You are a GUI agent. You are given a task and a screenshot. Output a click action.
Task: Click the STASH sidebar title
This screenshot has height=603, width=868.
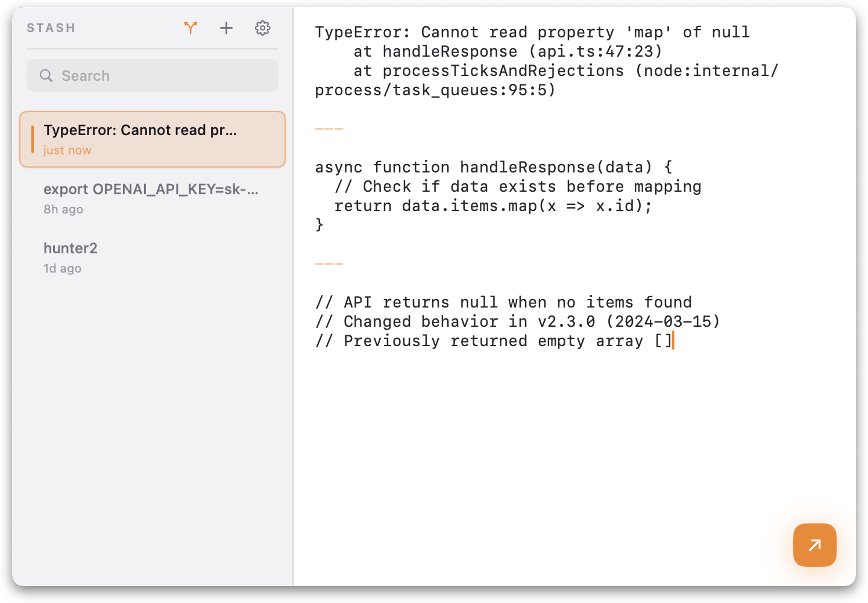51,28
